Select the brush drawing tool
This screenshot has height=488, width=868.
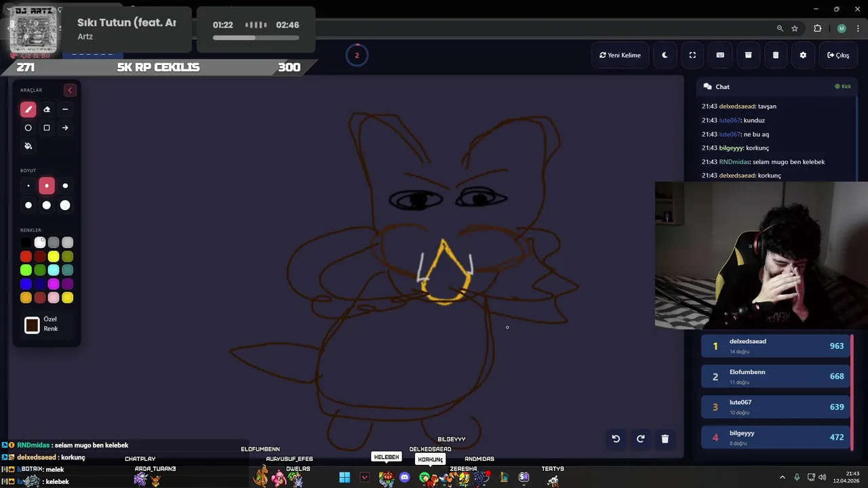[x=28, y=109]
